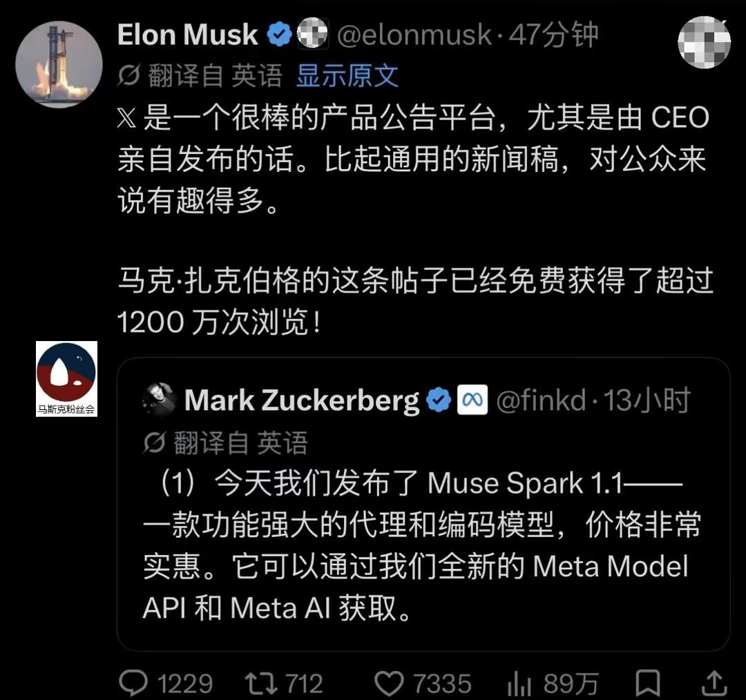
Task: Tap the share upload icon
Action: (x=714, y=683)
